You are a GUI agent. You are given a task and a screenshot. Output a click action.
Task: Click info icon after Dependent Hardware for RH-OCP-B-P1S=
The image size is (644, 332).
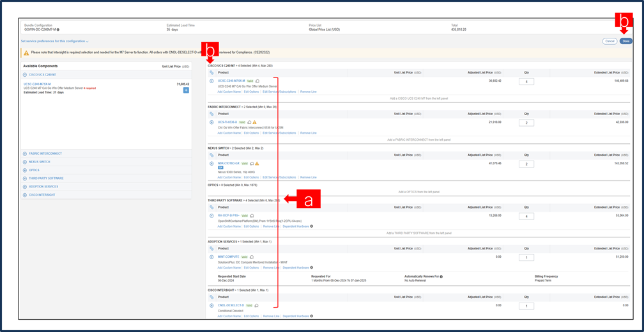[311, 226]
